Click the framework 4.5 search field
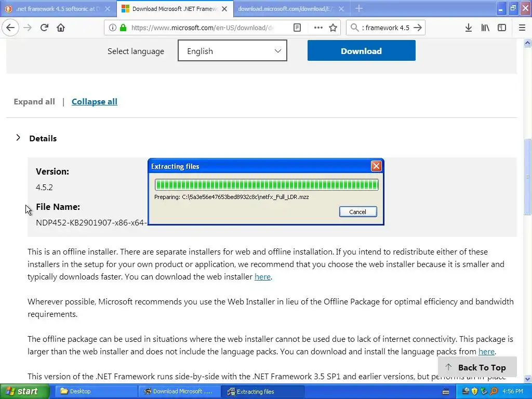This screenshot has width=532, height=399. pyautogui.click(x=386, y=28)
